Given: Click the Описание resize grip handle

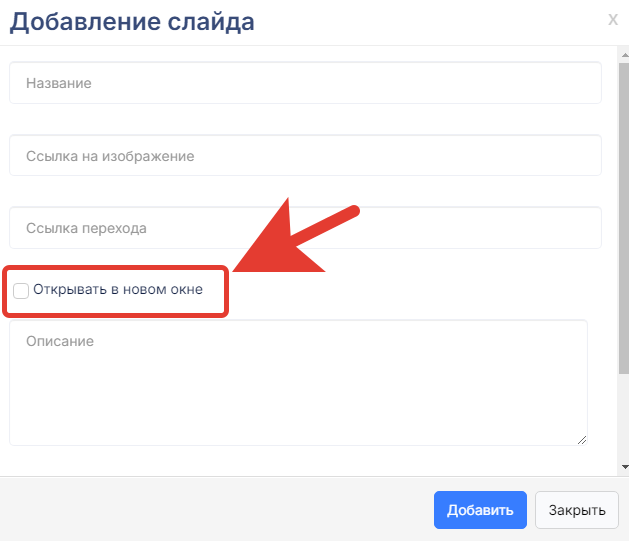Looking at the screenshot, I should point(582,440).
